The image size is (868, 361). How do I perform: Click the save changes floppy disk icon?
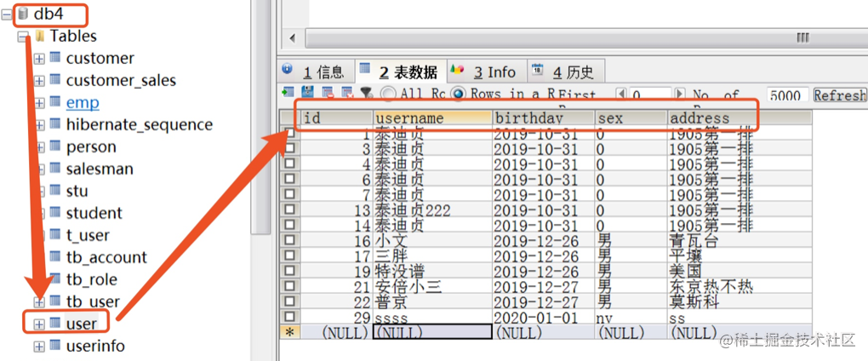pyautogui.click(x=307, y=93)
